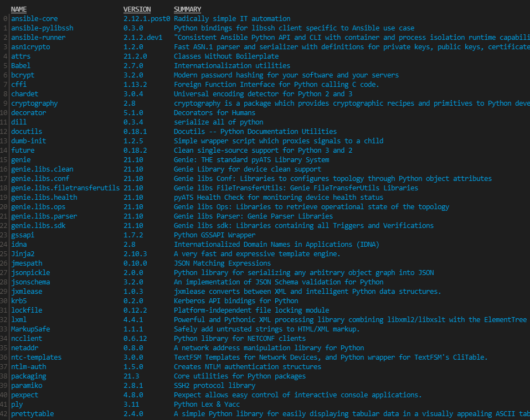
Task: Select the cryptography package name
Action: click(34, 103)
